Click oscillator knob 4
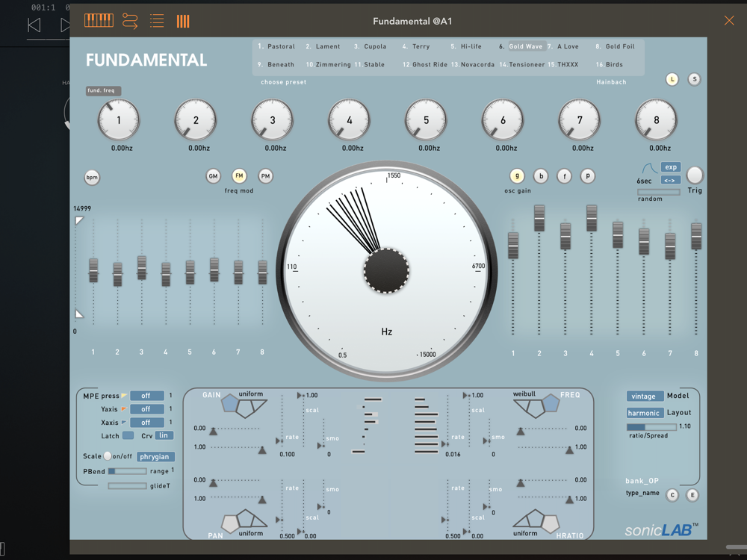This screenshot has width=747, height=560. coord(349,120)
